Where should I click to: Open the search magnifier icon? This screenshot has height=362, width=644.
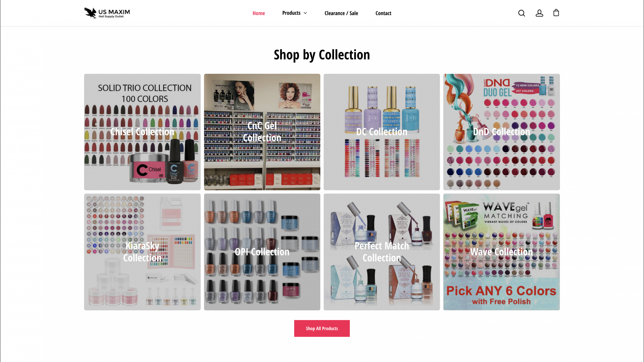[x=522, y=13]
